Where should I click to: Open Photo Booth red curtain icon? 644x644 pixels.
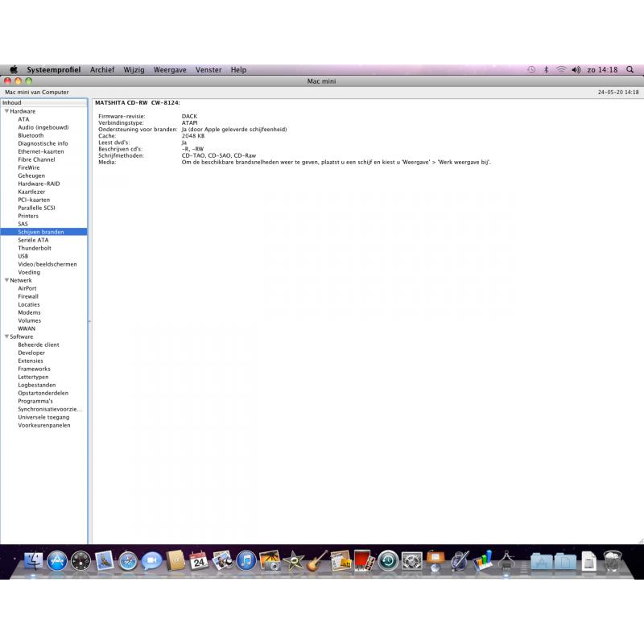[x=365, y=560]
